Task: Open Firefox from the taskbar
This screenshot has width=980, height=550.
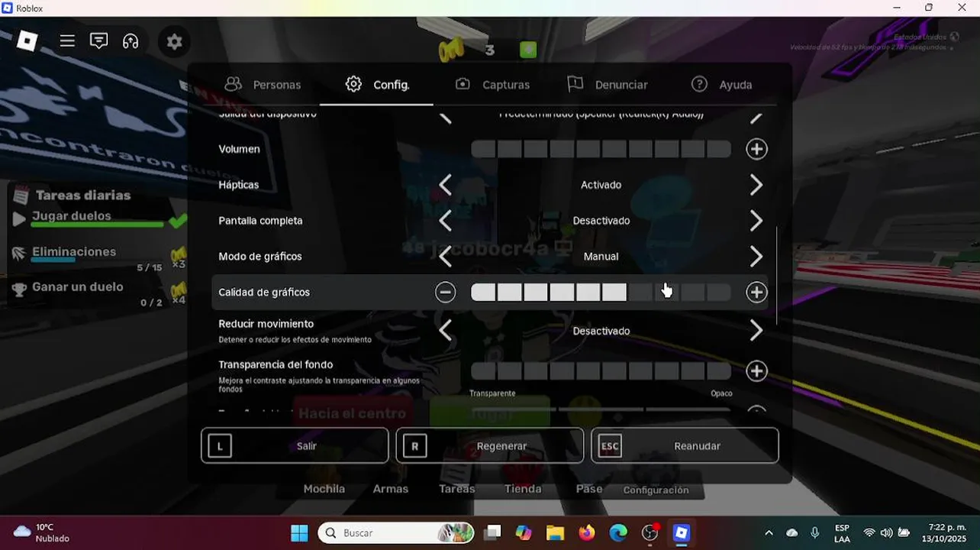Action: pos(587,532)
